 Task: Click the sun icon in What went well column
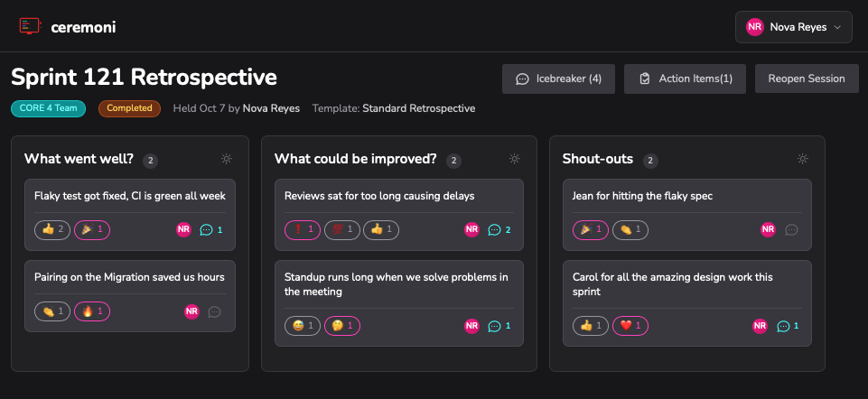pos(227,160)
